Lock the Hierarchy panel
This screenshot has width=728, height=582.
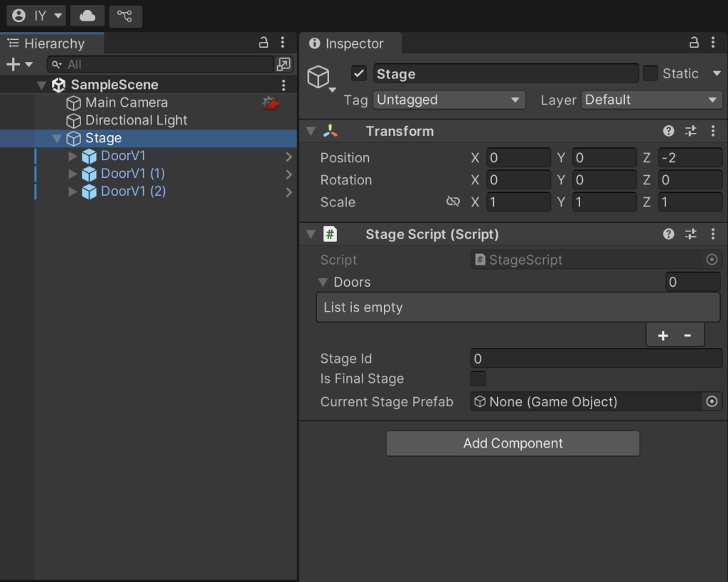pos(263,43)
